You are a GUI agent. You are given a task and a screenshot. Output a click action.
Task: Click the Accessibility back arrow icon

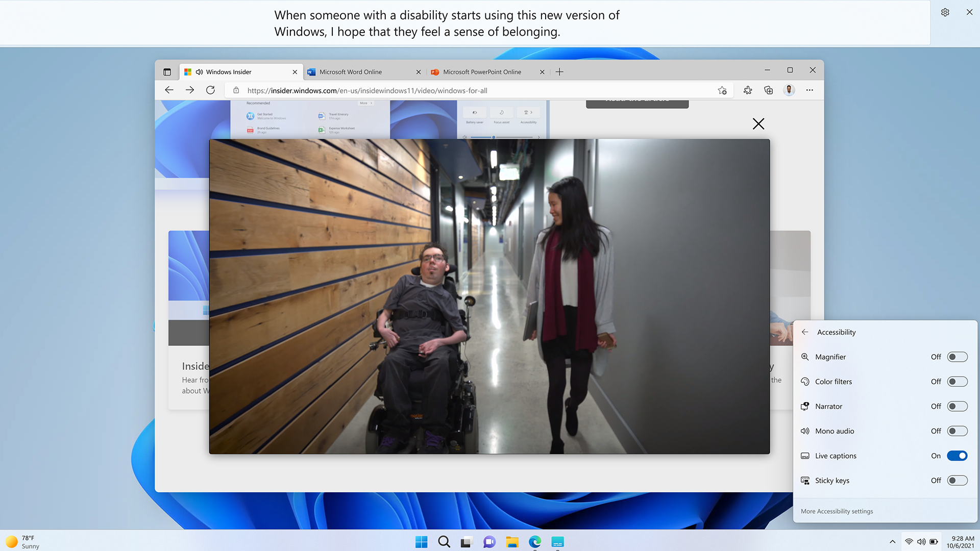point(805,332)
